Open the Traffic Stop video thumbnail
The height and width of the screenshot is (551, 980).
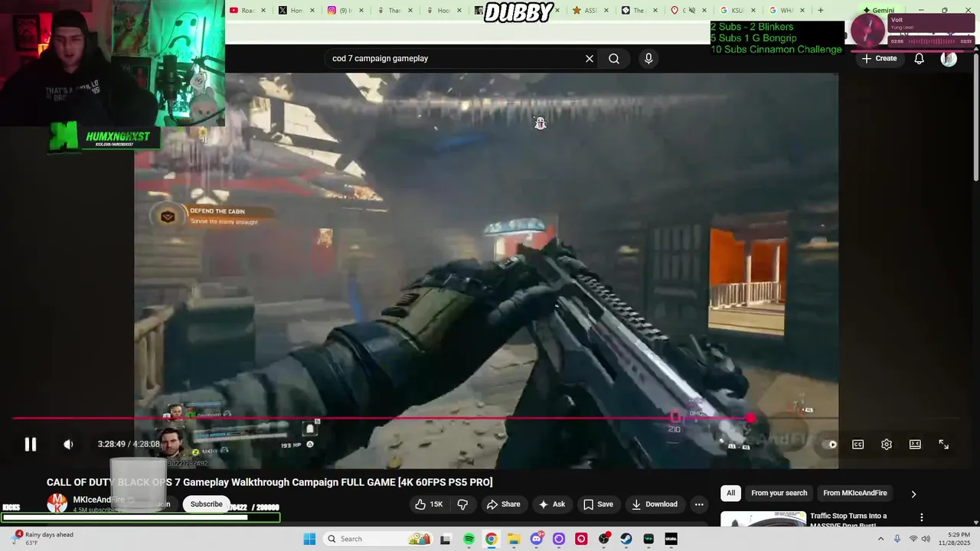[763, 520]
